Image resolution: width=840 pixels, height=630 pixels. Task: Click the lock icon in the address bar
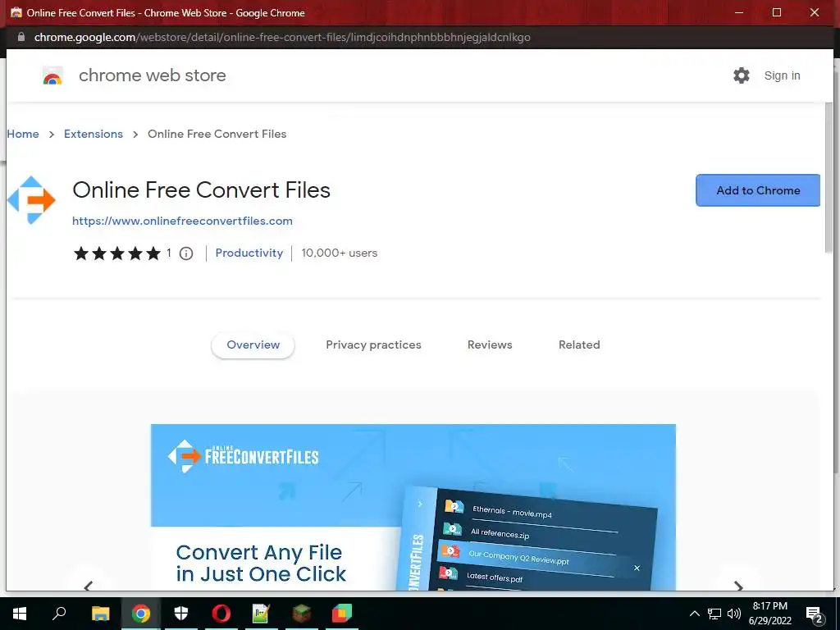tap(21, 37)
